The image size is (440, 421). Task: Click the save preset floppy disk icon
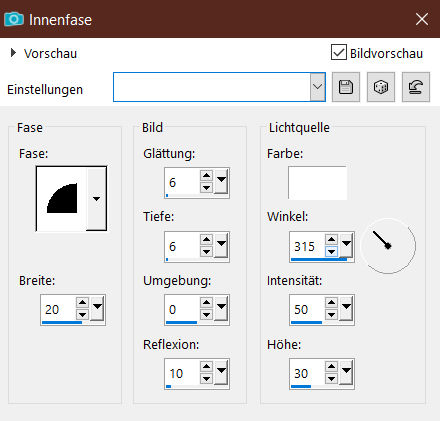coord(346,87)
